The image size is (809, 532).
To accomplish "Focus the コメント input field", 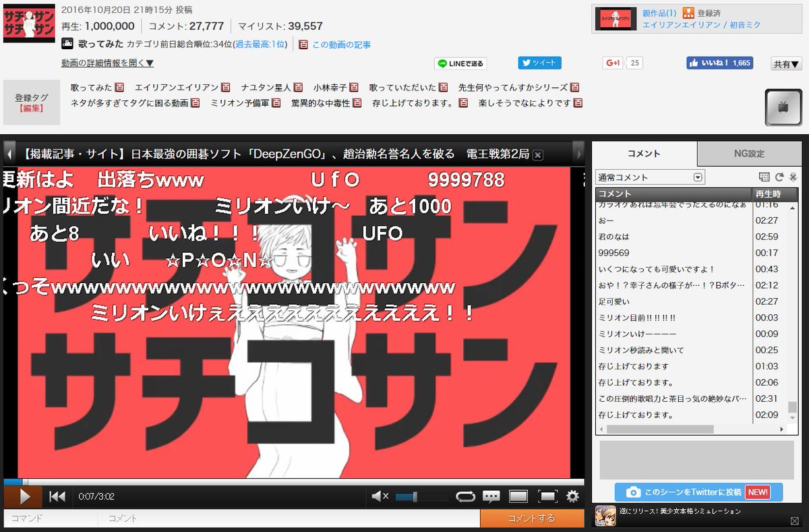I will pyautogui.click(x=289, y=518).
